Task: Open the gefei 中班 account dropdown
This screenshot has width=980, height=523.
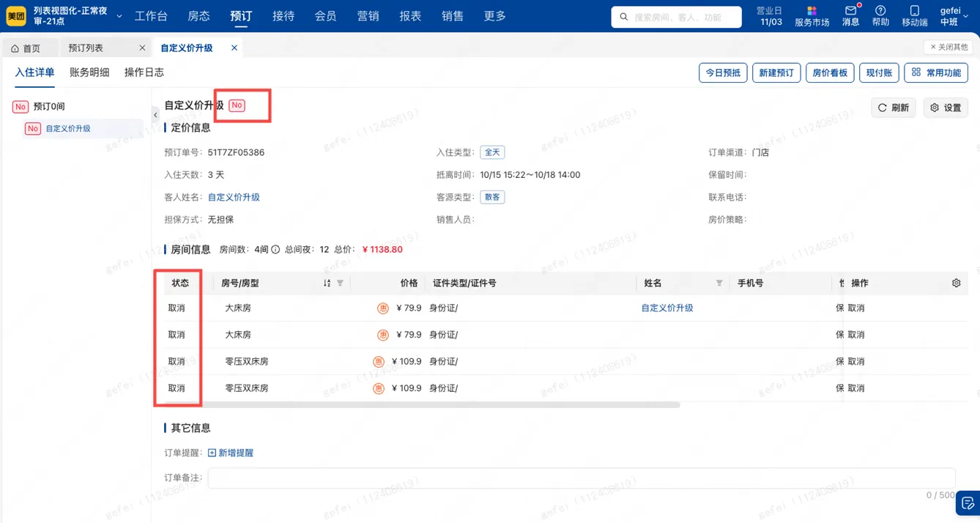Action: coord(953,15)
